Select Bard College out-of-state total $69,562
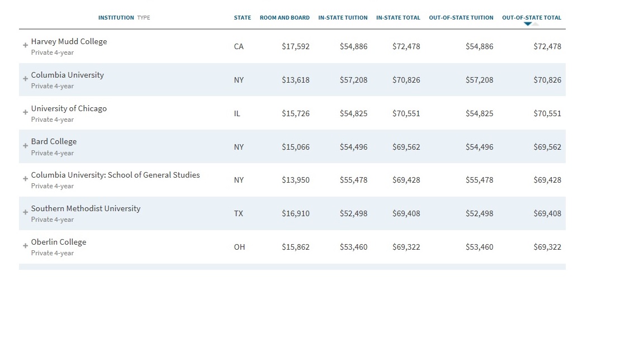 tap(547, 147)
